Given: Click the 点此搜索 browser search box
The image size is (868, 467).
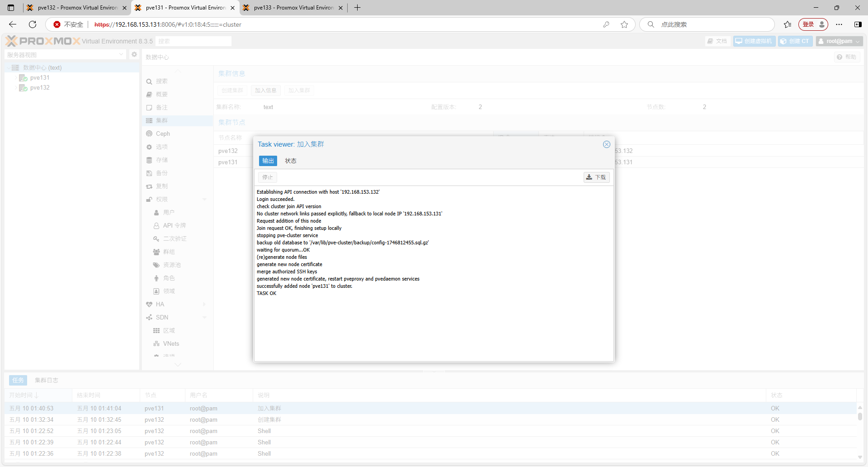Looking at the screenshot, I should tap(707, 25).
